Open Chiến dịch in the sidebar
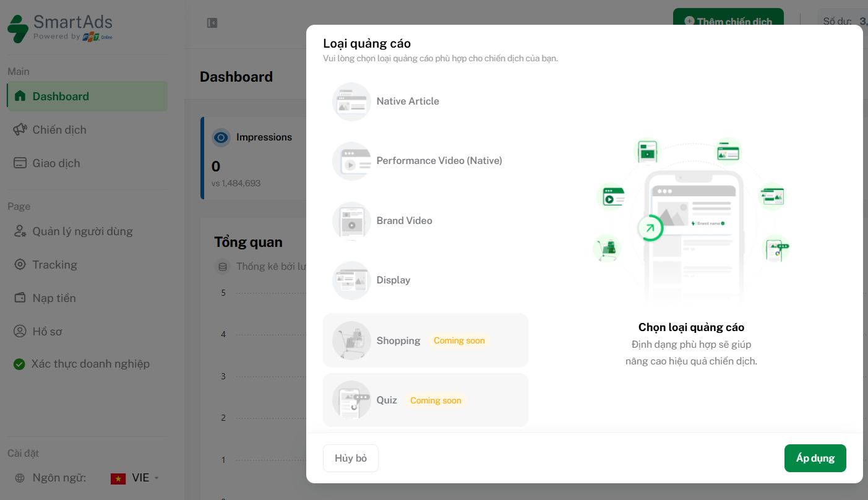Screen dimensions: 868x500 (59, 130)
